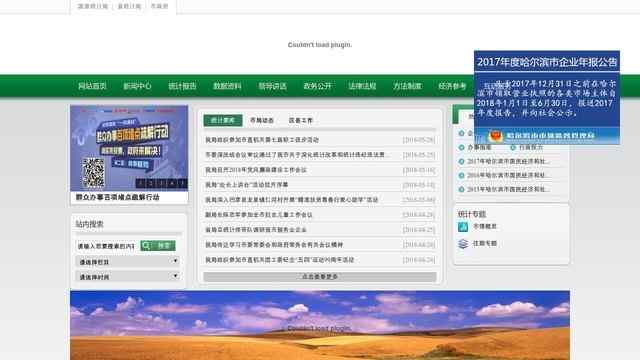Click the 统计专题 heading

[472, 214]
